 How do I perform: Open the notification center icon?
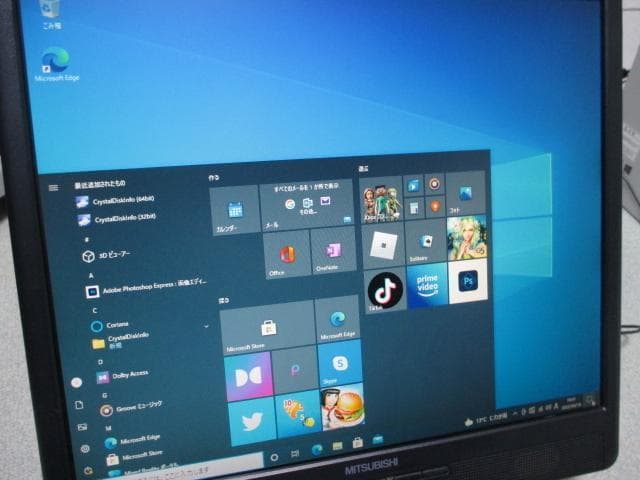pos(590,400)
